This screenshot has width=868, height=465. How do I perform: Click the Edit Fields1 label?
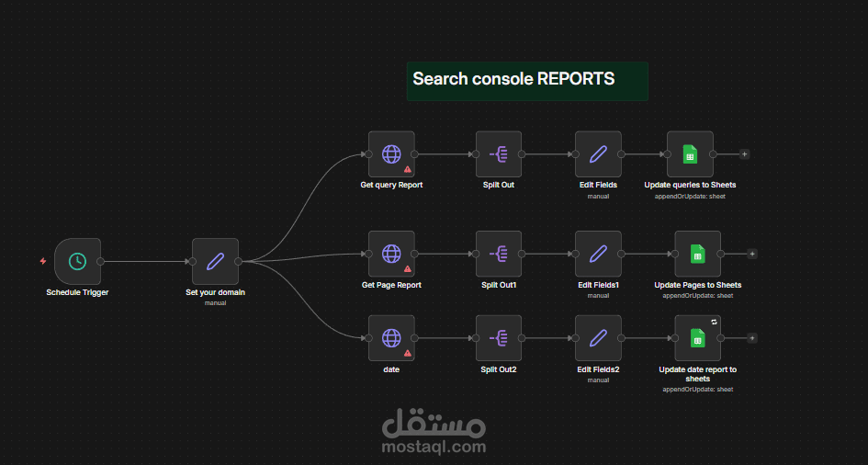pos(598,285)
